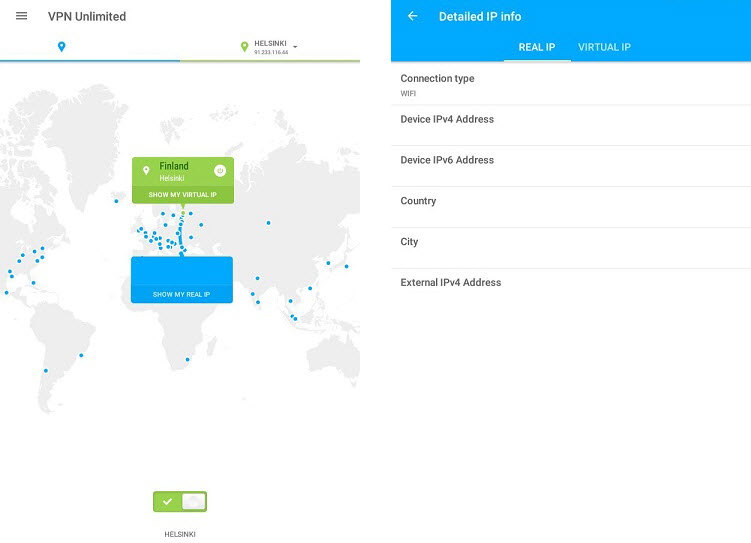The image size is (751, 543).
Task: Toggle the VPN connection switch off
Action: [x=180, y=501]
